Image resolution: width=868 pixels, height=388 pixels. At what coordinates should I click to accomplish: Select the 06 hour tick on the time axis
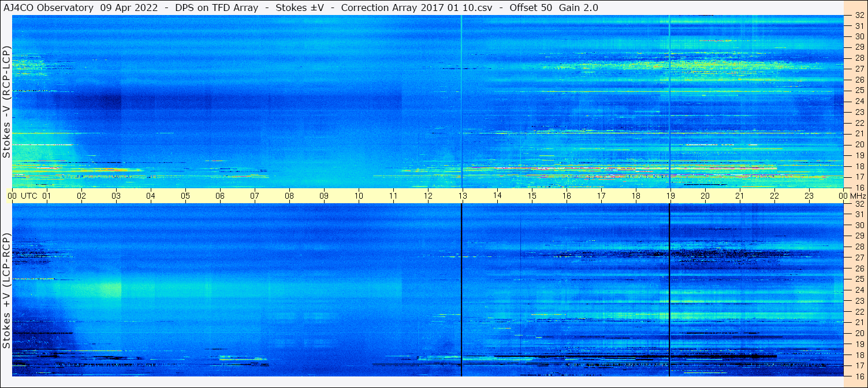tap(219, 196)
